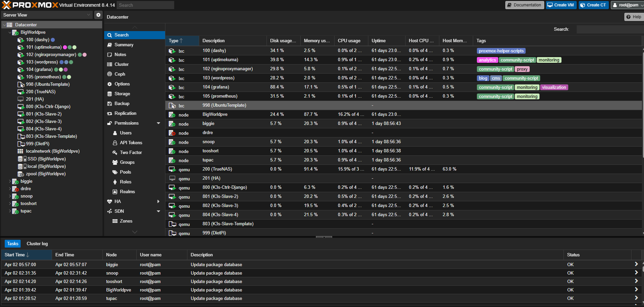The width and height of the screenshot is (644, 307).
Task: Click the Realms building icon in the menu
Action: pos(115,192)
